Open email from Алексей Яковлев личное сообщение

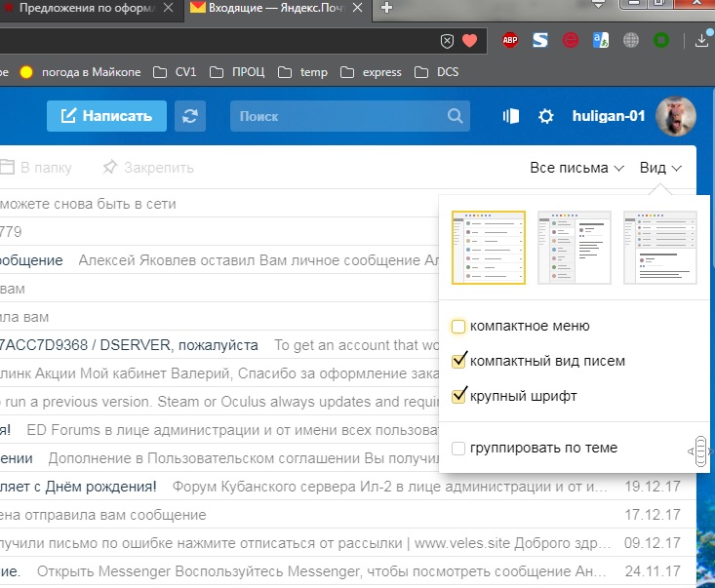point(218,260)
